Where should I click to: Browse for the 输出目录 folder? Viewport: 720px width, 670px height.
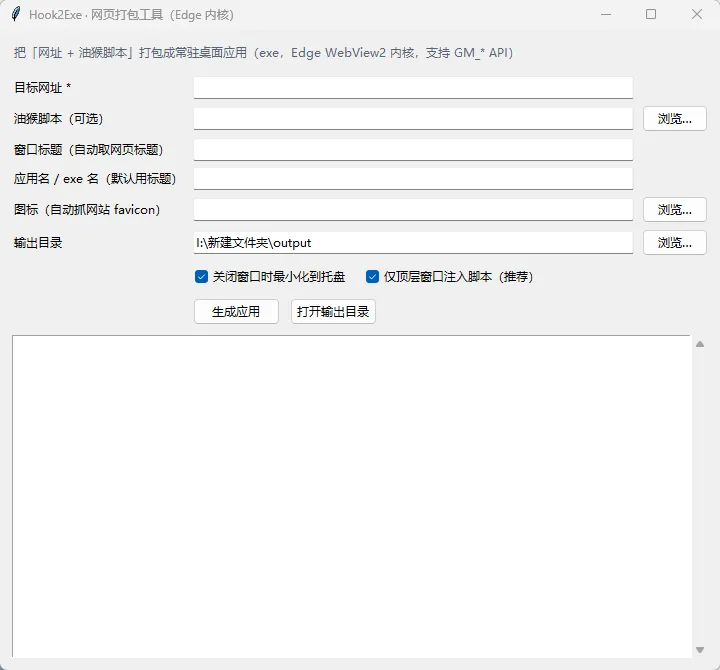click(674, 242)
